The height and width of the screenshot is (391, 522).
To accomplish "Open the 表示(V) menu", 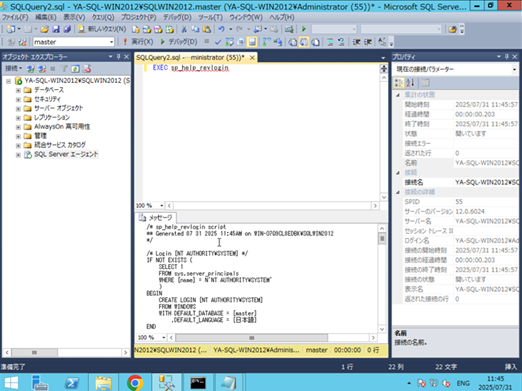I will [x=74, y=17].
